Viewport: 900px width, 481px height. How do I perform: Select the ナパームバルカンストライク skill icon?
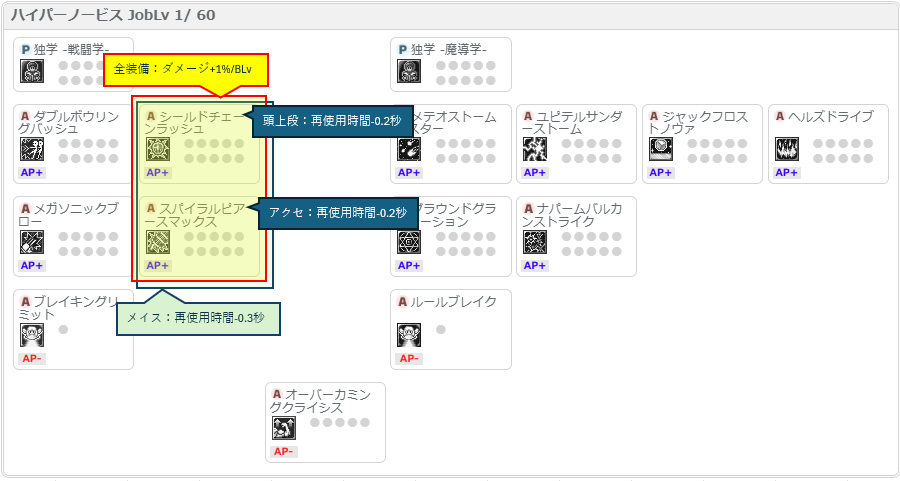[534, 242]
